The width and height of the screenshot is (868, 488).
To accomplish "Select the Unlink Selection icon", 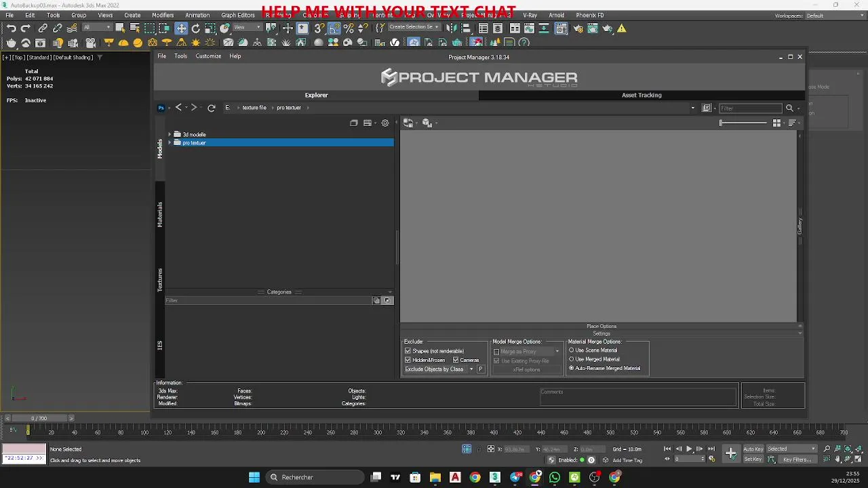I will pos(57,28).
